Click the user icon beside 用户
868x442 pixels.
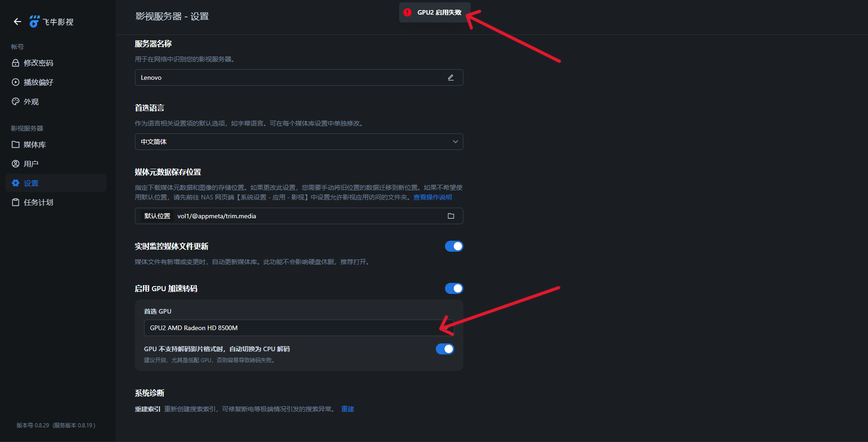pos(16,164)
